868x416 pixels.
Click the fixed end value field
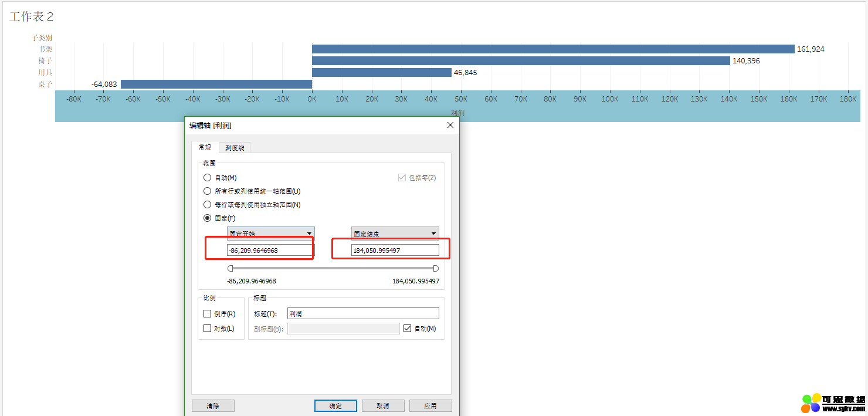coord(395,251)
